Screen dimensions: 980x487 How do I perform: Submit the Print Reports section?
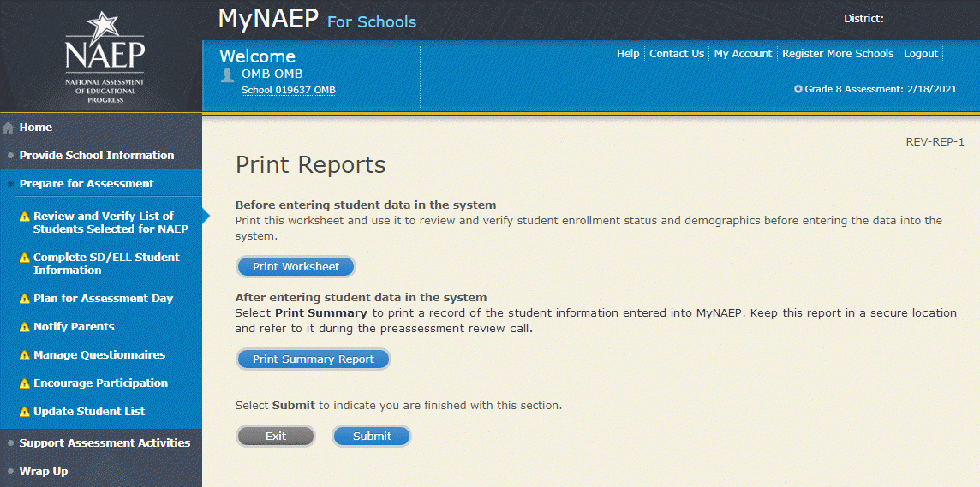(372, 437)
